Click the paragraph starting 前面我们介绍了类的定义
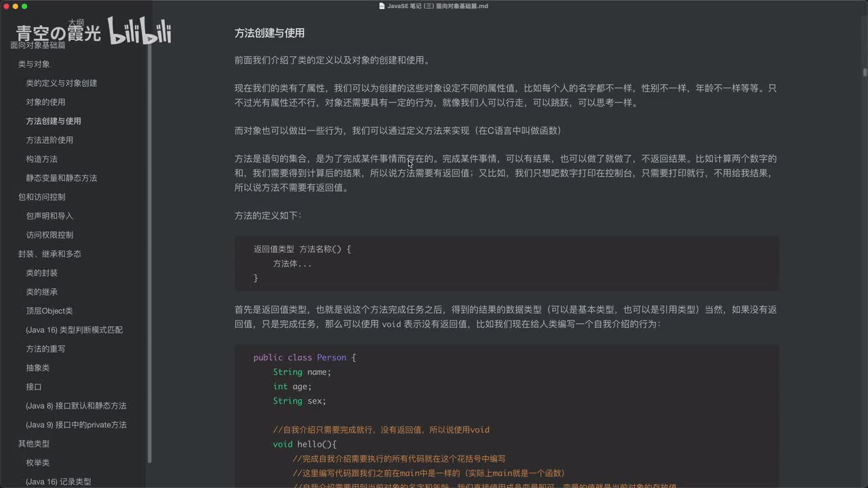Screen dimensions: 868x488 [x=332, y=60]
